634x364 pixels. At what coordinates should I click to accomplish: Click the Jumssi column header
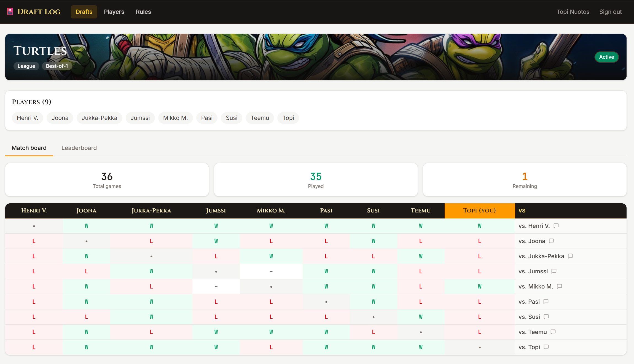216,211
